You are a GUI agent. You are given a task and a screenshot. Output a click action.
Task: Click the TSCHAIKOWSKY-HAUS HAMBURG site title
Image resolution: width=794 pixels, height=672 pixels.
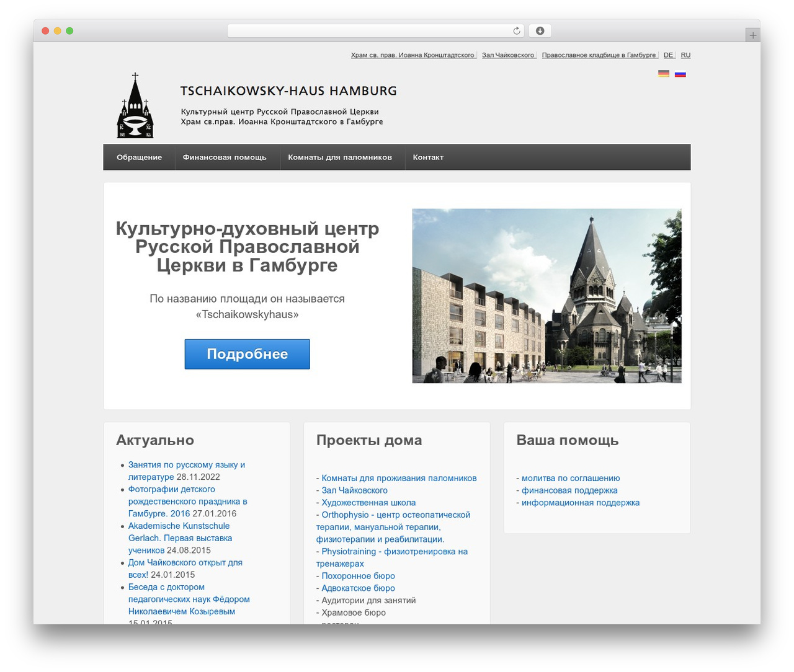pos(288,91)
